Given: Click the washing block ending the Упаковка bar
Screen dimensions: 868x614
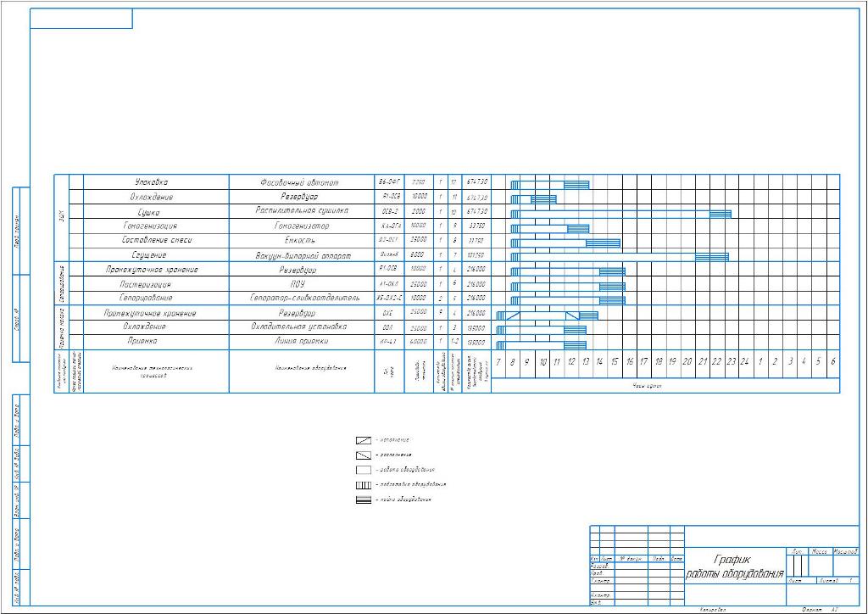Looking at the screenshot, I should pos(576,185).
